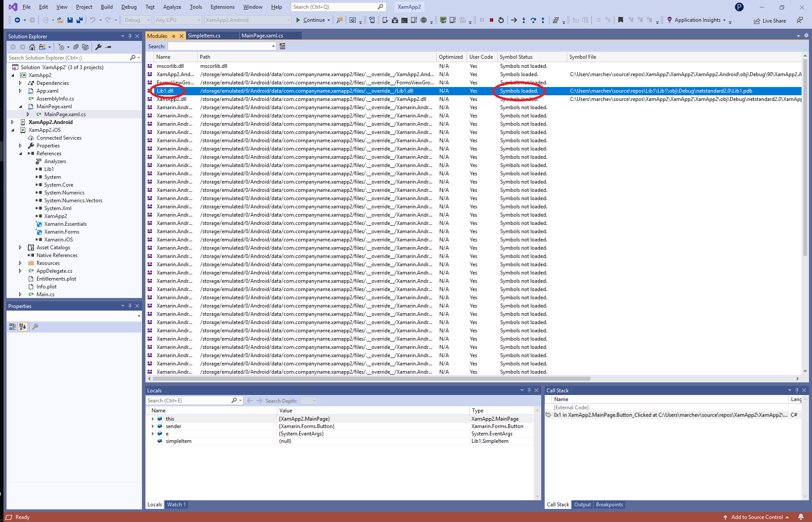Open the Modules Search dropdown
The height and width of the screenshot is (522, 812).
pyautogui.click(x=273, y=47)
